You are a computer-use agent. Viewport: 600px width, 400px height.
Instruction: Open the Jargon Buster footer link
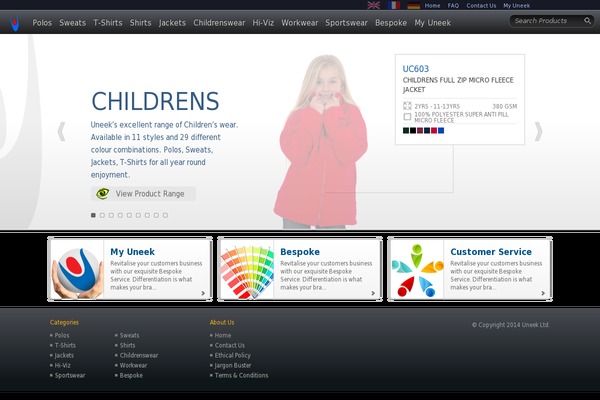coord(233,365)
